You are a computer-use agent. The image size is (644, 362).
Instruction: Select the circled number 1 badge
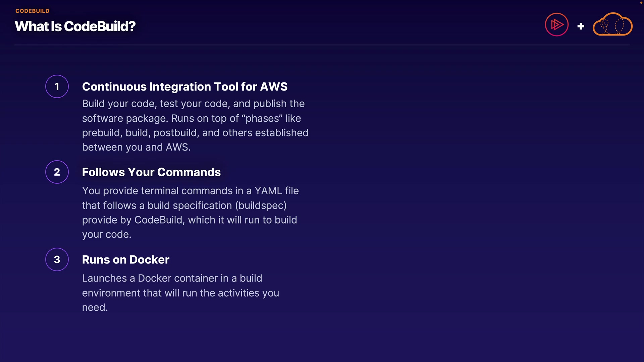point(57,86)
